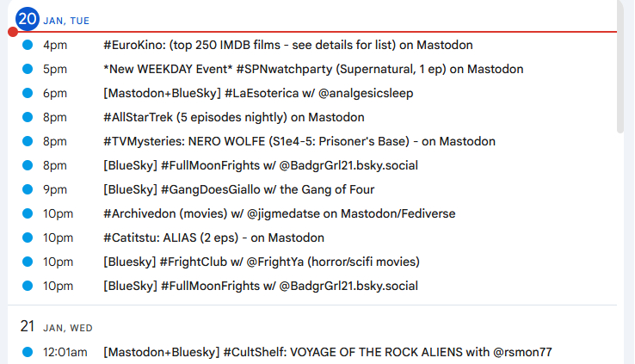
Task: Open the #TVMysteries NERO WOLFE event
Action: [299, 141]
